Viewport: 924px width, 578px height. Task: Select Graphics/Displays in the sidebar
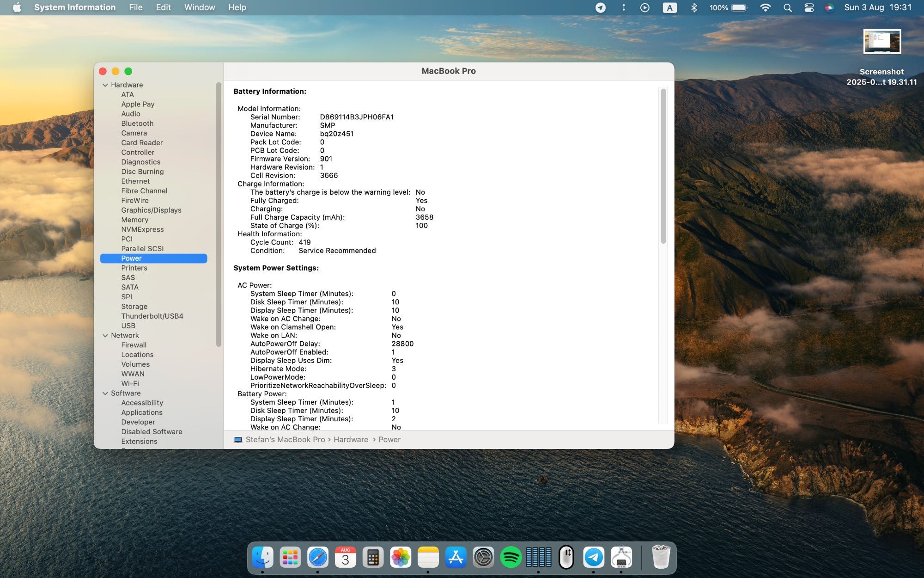[151, 210]
